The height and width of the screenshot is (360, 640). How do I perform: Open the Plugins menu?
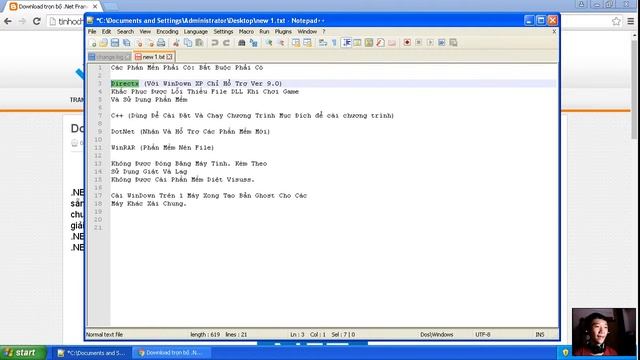[x=283, y=31]
